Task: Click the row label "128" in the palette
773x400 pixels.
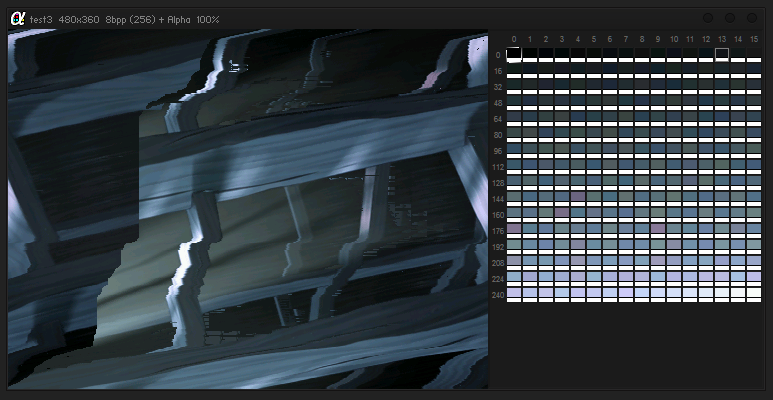Action: [x=498, y=183]
